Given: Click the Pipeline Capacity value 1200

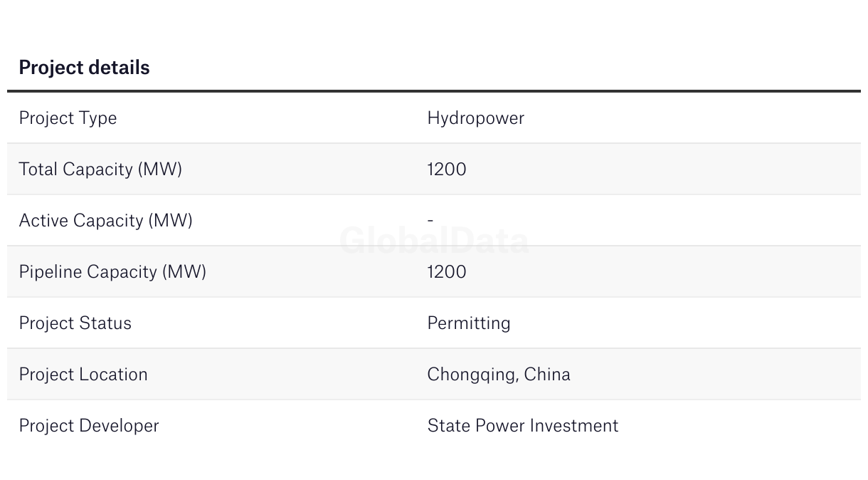Looking at the screenshot, I should coord(447,272).
